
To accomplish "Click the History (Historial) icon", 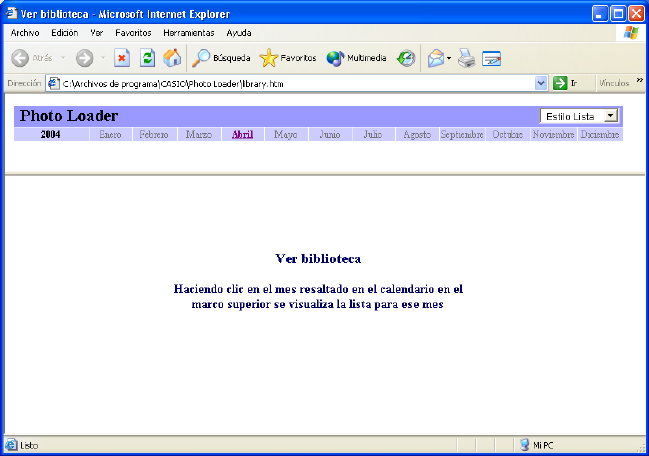I will coord(406,58).
